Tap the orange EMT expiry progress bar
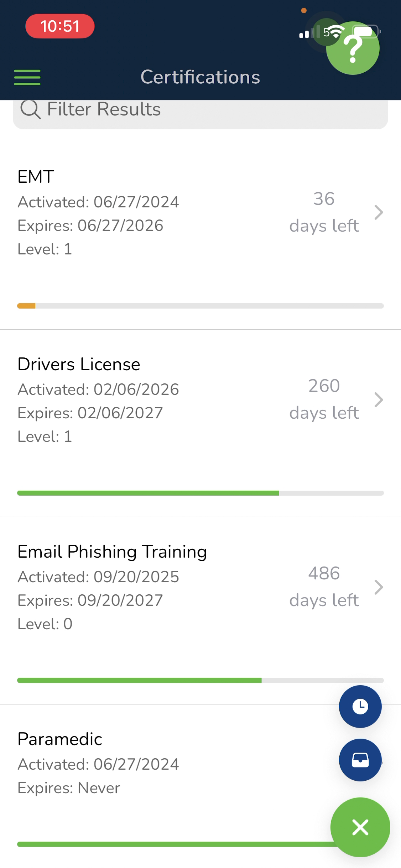The height and width of the screenshot is (868, 401). coord(26,306)
